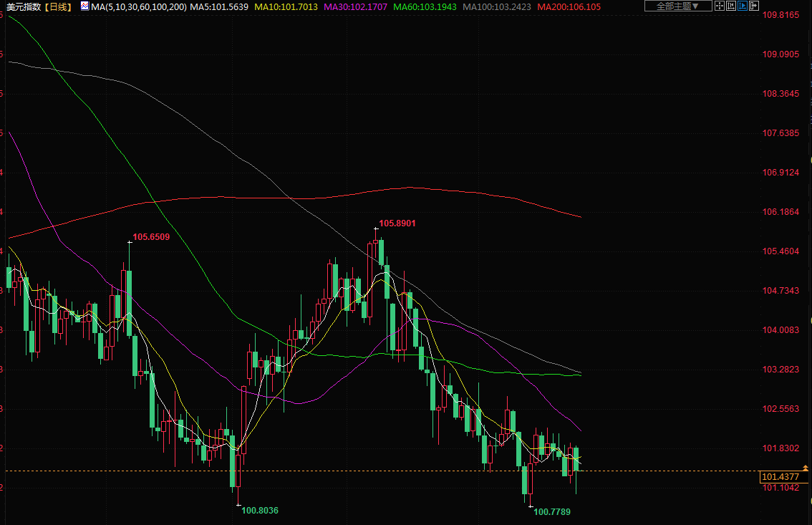Click the 100.7789 low price marker
Viewport: 812px width, 525px height.
[552, 512]
